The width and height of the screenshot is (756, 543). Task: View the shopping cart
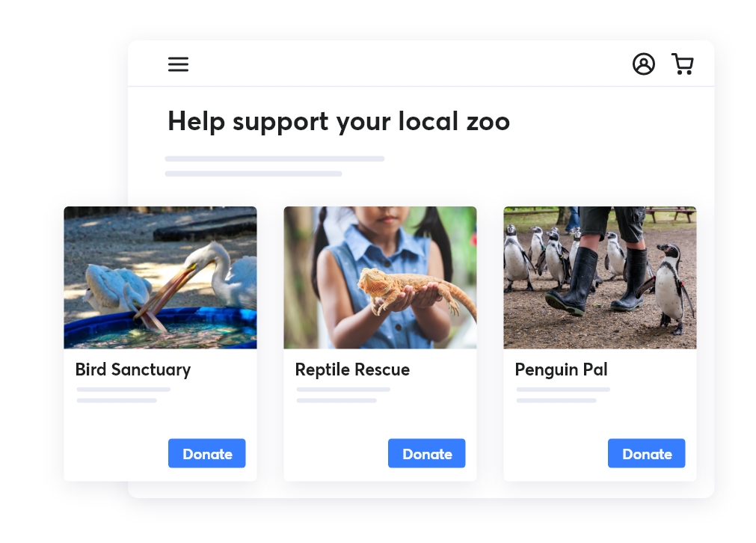682,64
